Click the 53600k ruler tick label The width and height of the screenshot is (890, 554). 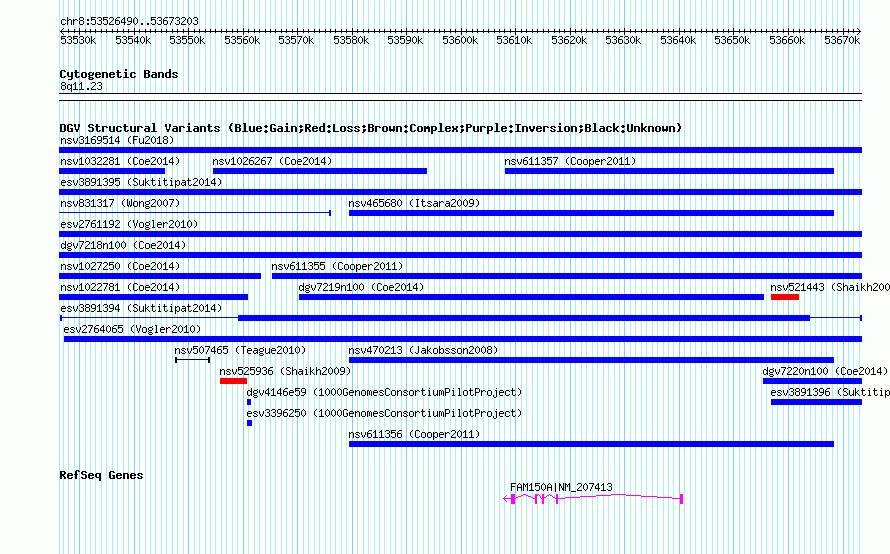(x=460, y=40)
